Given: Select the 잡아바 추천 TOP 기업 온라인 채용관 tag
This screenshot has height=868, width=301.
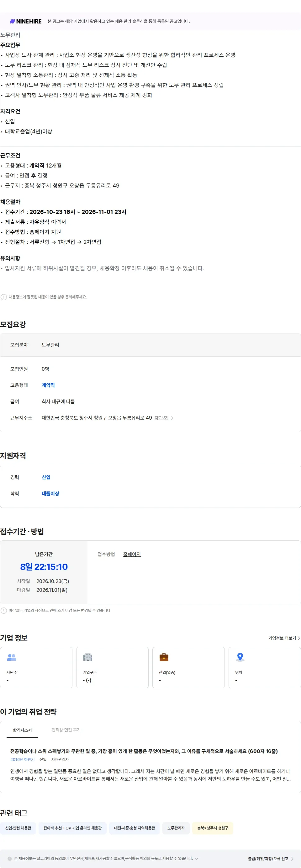Looking at the screenshot, I should point(72,828).
